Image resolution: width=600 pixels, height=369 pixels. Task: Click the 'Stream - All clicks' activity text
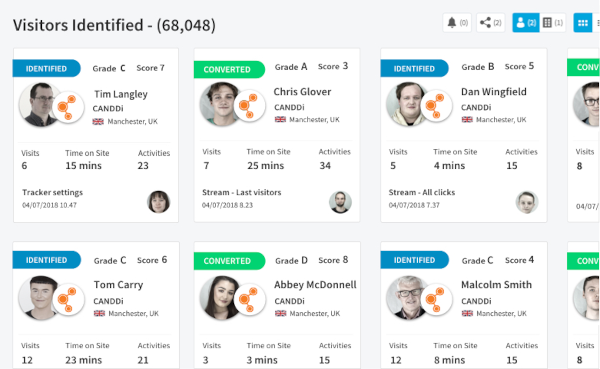[422, 192]
